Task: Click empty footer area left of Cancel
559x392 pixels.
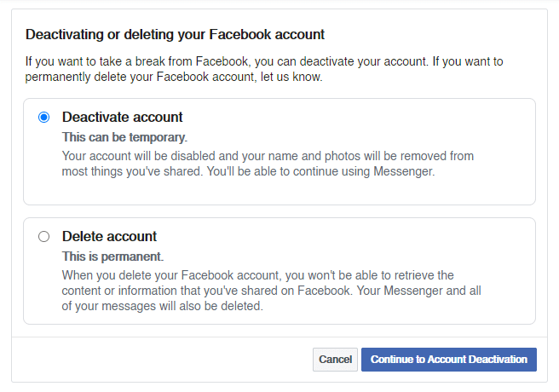Action: pyautogui.click(x=160, y=360)
